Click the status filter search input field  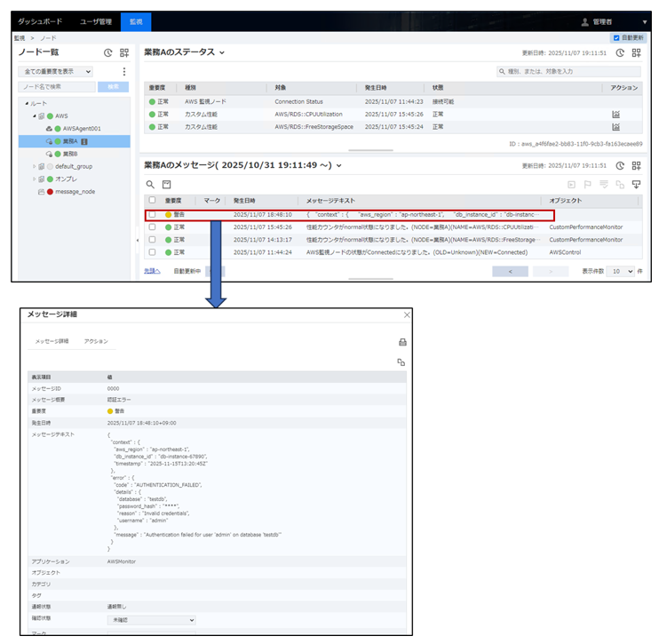[568, 71]
